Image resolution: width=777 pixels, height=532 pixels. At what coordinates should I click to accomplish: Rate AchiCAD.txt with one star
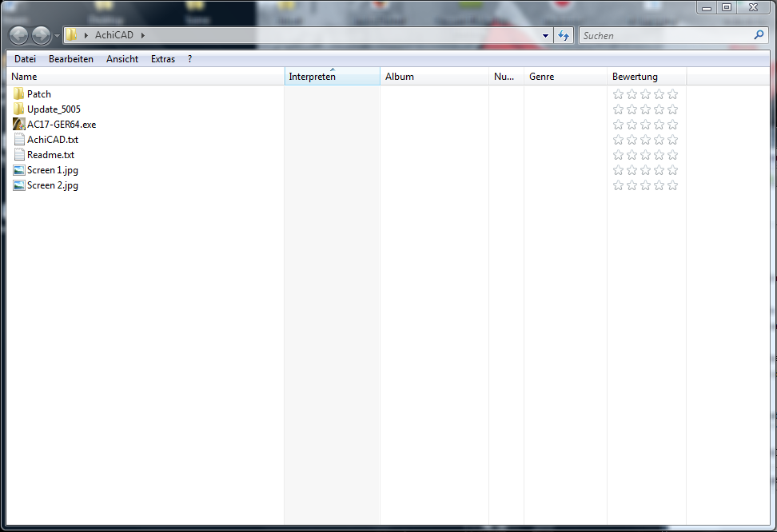(618, 140)
